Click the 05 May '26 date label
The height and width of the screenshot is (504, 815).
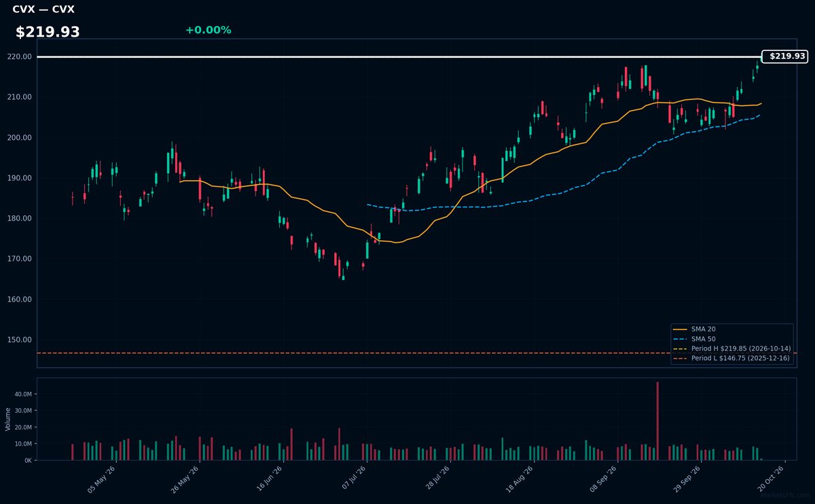coord(101,480)
